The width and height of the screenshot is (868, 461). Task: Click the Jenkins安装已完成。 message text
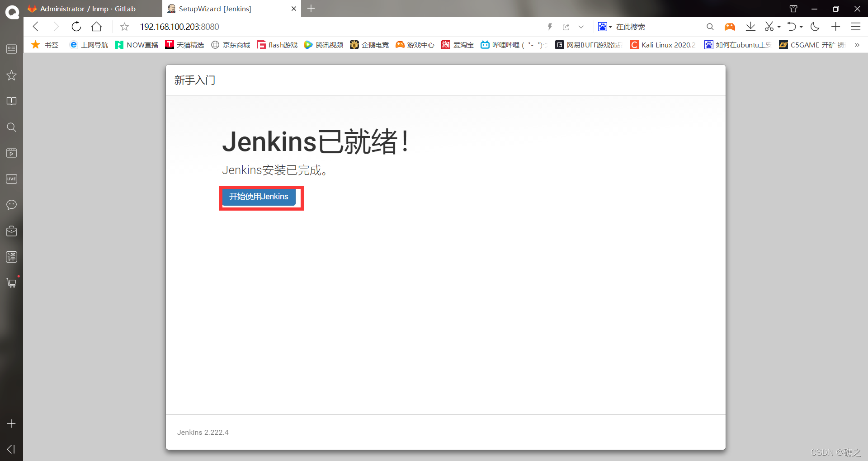(274, 170)
